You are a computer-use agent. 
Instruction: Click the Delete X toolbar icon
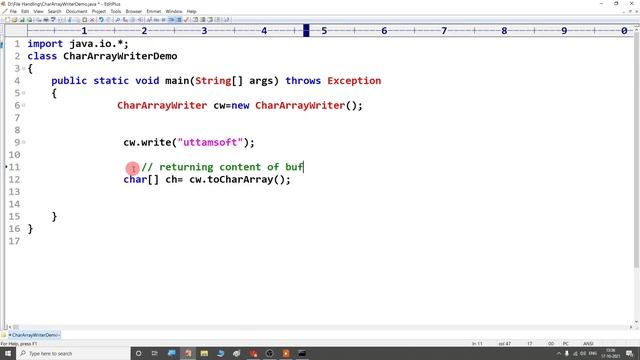pos(92,20)
